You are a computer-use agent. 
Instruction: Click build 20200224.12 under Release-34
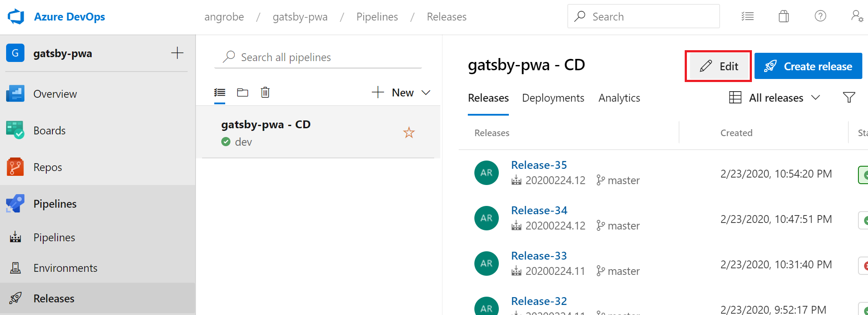[x=549, y=226]
